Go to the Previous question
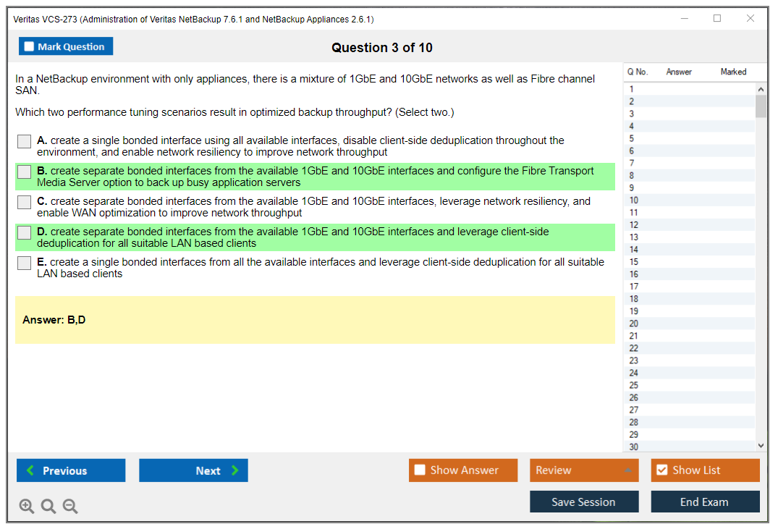 tap(71, 470)
